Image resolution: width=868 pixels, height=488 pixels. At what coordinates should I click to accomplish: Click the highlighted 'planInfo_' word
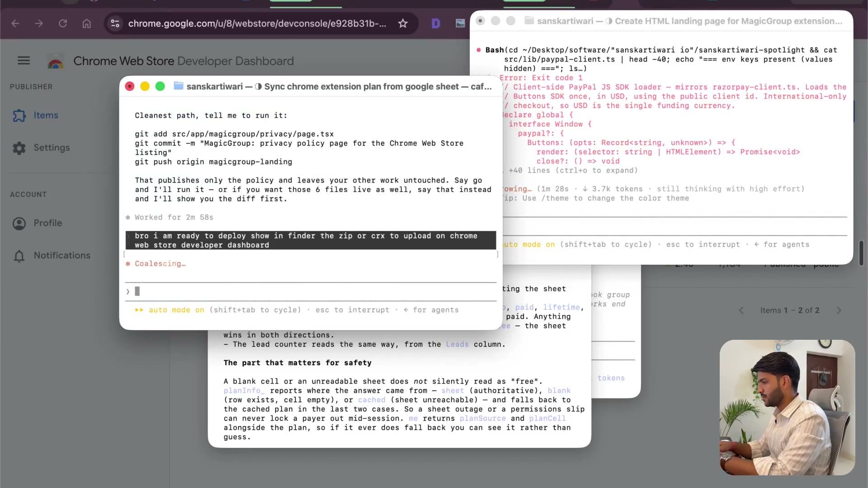click(244, 391)
